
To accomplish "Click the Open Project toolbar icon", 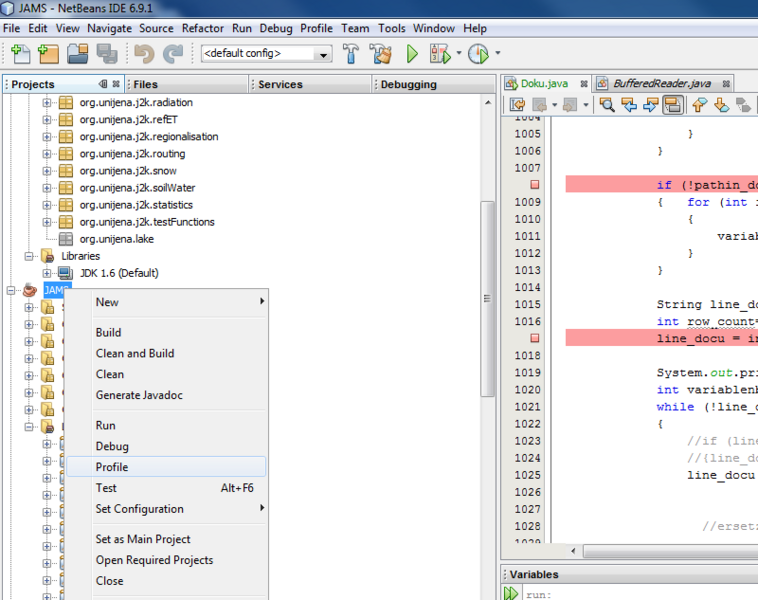I will point(79,54).
